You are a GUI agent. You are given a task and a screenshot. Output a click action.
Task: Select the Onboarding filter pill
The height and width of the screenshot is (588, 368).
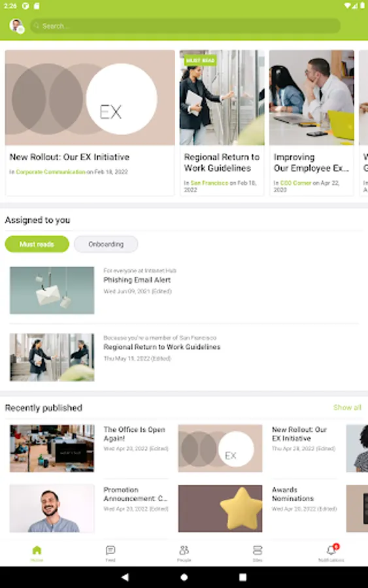(106, 244)
